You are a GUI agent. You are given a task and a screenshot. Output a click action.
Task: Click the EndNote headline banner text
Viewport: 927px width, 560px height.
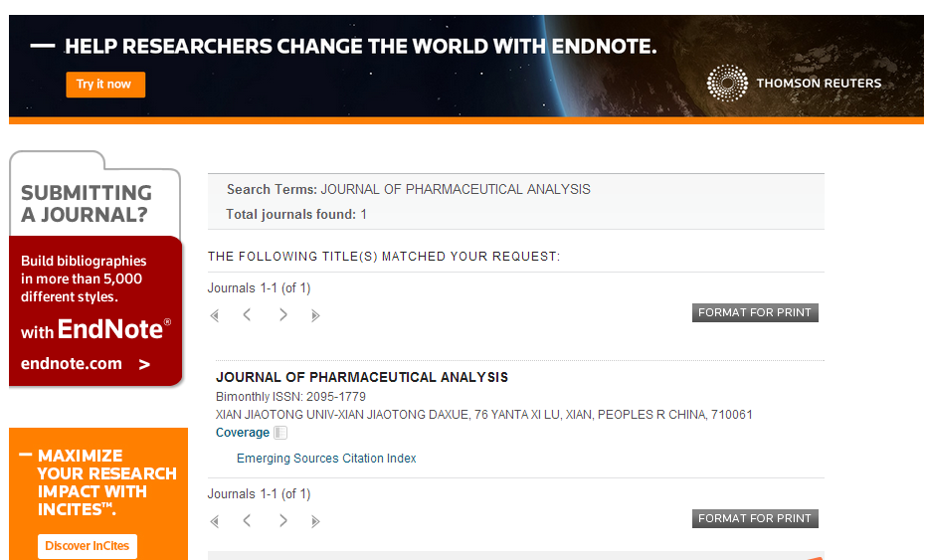point(361,46)
